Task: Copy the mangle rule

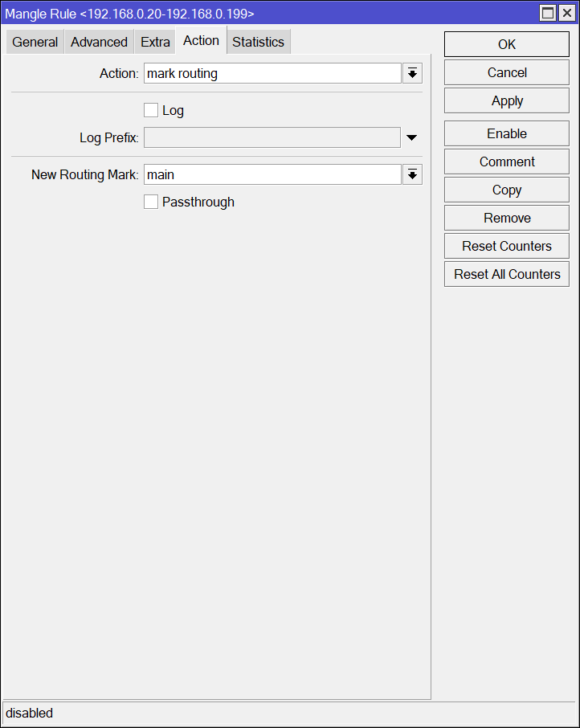Action: (507, 190)
